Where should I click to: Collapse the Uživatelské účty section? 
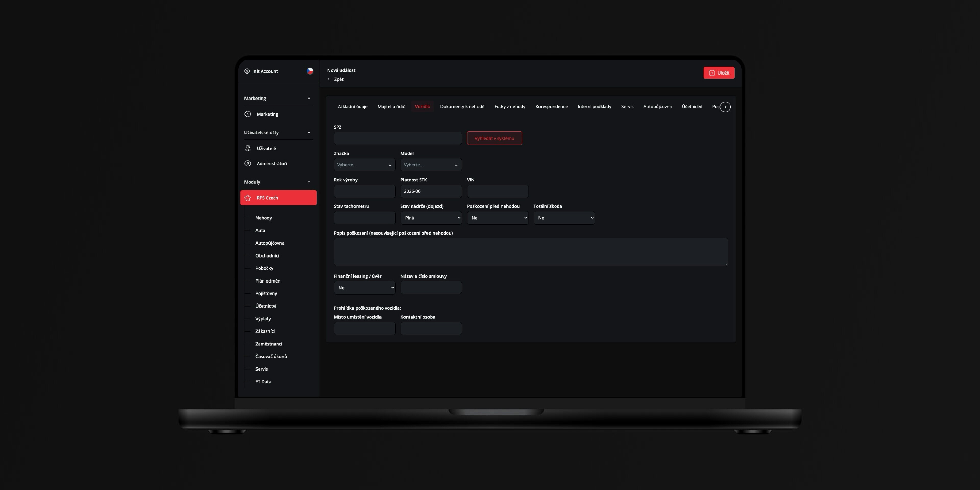click(309, 133)
